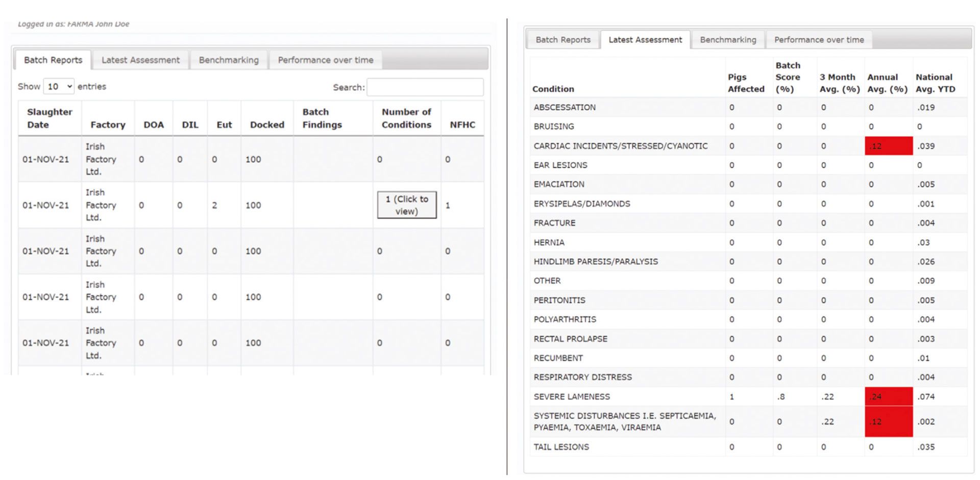Screen dimensions: 980x480
Task: Focus the Search input field
Action: coord(425,87)
